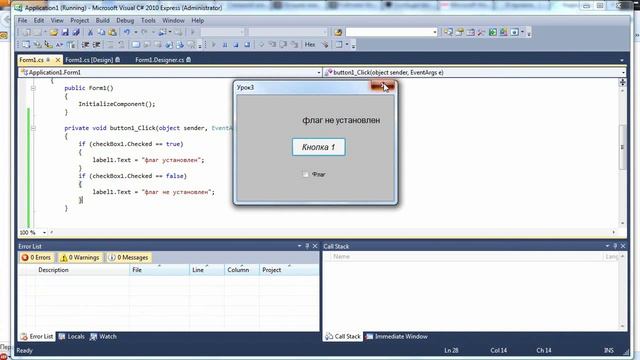This screenshot has height=360, width=640.
Task: Click the Paste clipboard icon
Action: click(112, 32)
